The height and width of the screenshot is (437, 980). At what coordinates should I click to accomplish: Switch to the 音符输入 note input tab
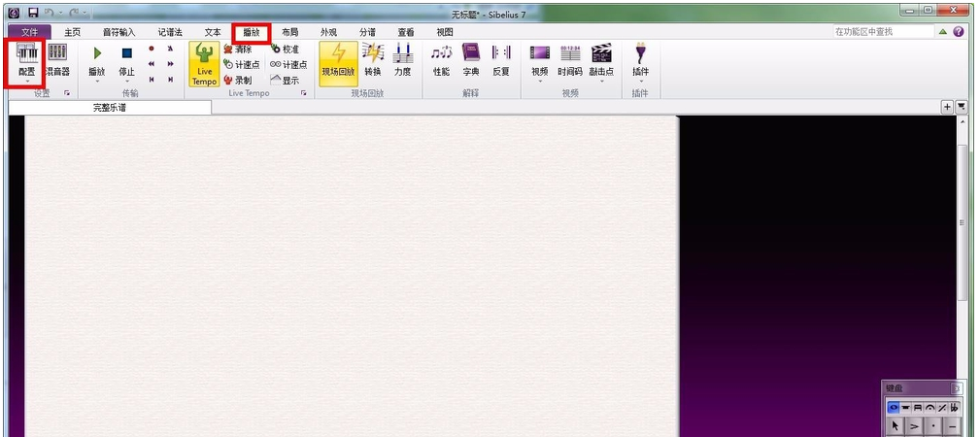click(118, 32)
